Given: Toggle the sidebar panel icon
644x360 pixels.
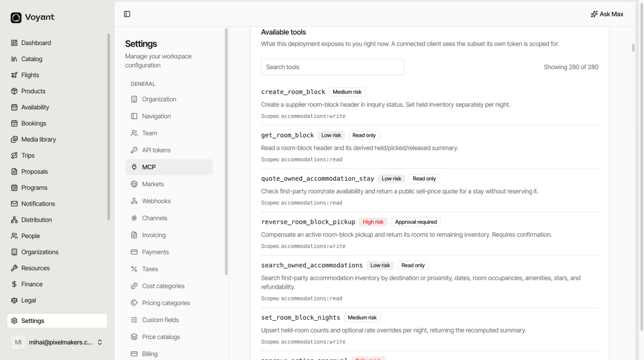Looking at the screenshot, I should [127, 14].
